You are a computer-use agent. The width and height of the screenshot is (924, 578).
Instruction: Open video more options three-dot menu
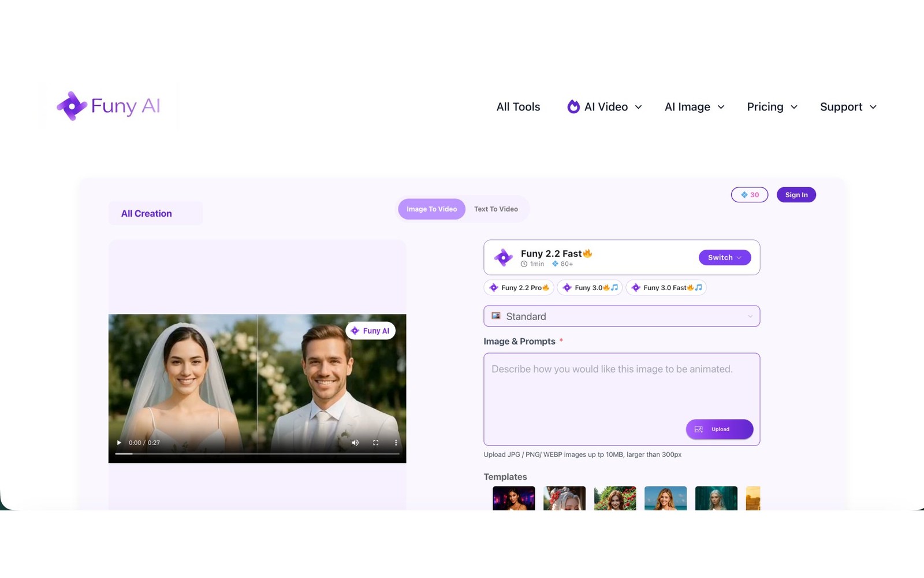point(396,443)
